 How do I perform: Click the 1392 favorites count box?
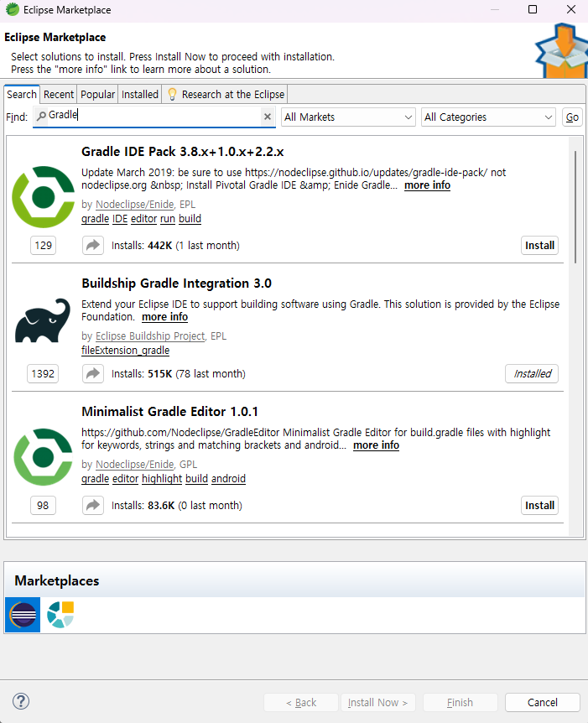pos(43,373)
